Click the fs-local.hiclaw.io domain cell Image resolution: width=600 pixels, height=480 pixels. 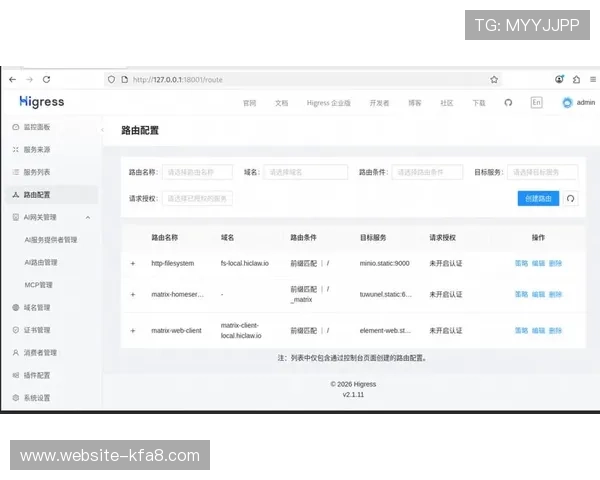[x=245, y=263]
